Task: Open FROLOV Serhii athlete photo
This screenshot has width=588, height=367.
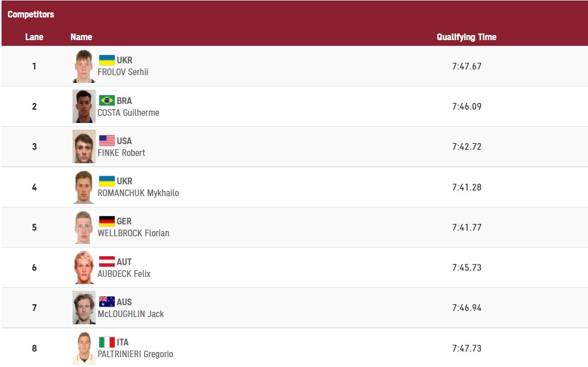Action: [84, 66]
